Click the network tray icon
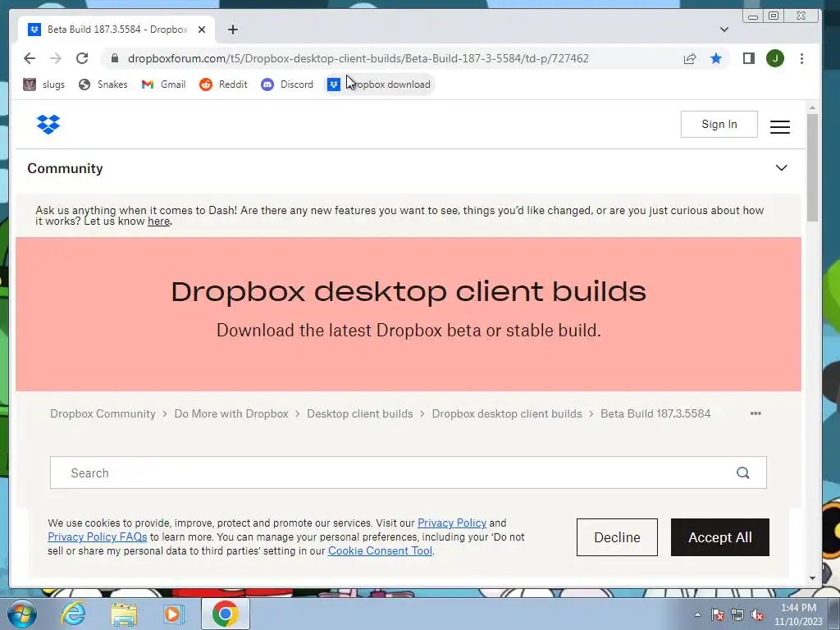The height and width of the screenshot is (630, 840). 737,614
